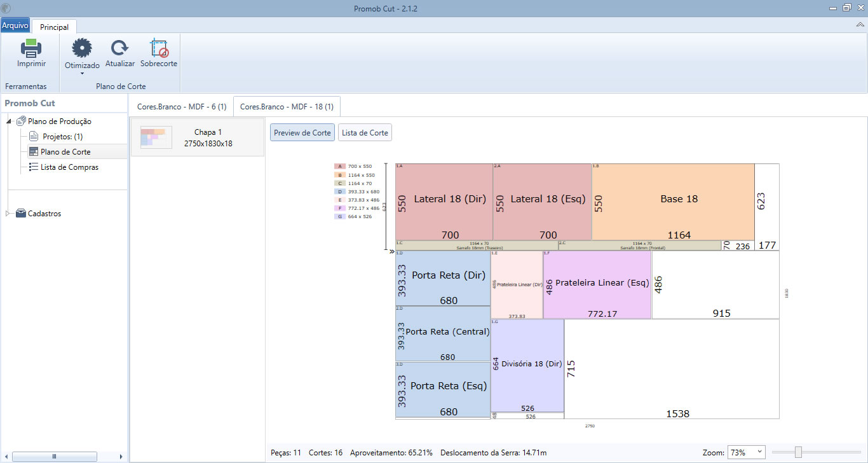Screen dimensions: 868x463
Task: Switch to Lista de Corte view
Action: click(365, 133)
